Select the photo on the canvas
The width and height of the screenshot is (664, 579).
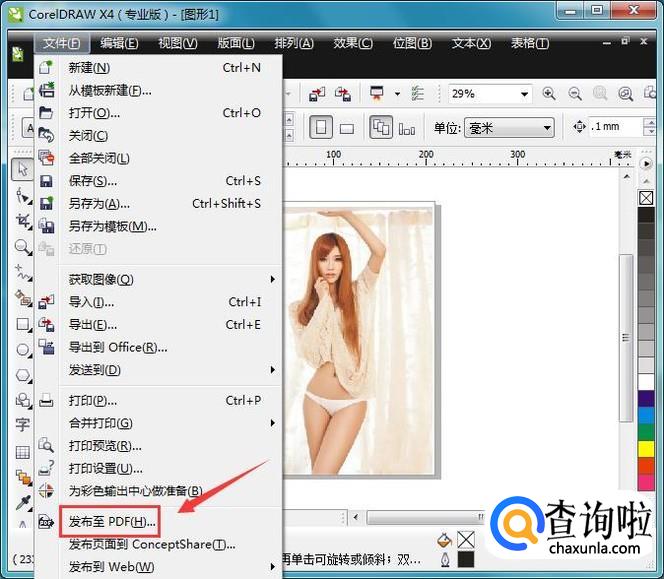coord(359,340)
